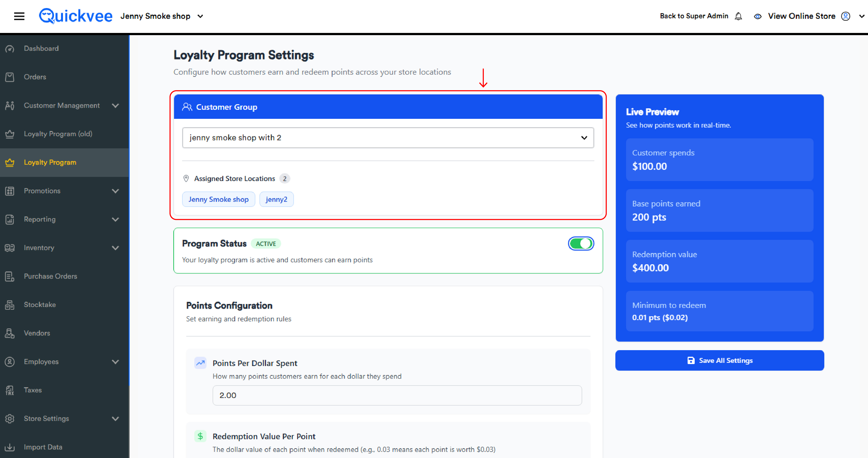
Task: Click the assigned locations count badge 2
Action: pos(284,178)
